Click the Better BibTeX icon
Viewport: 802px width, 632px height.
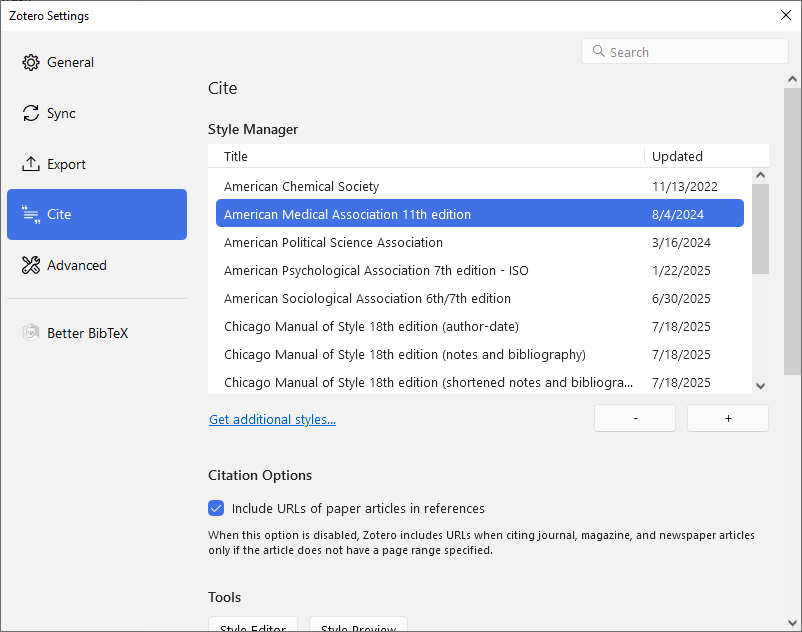pos(31,333)
